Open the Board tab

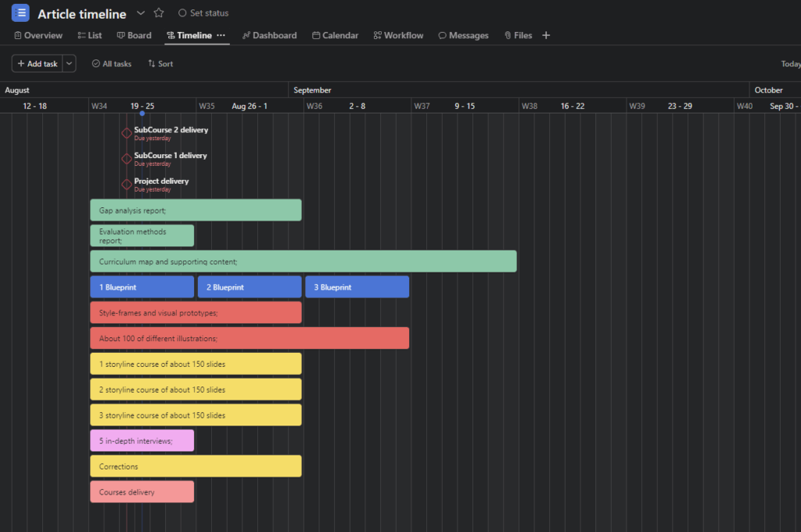click(x=135, y=35)
